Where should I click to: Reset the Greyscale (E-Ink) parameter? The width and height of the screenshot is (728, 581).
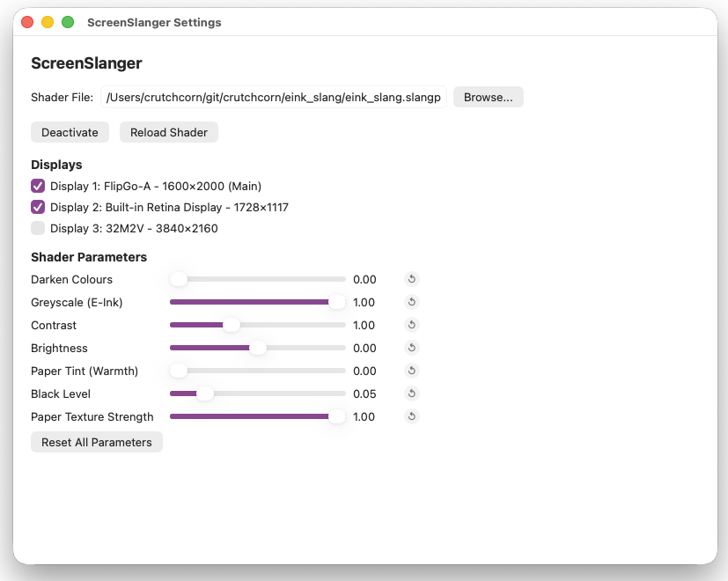411,302
